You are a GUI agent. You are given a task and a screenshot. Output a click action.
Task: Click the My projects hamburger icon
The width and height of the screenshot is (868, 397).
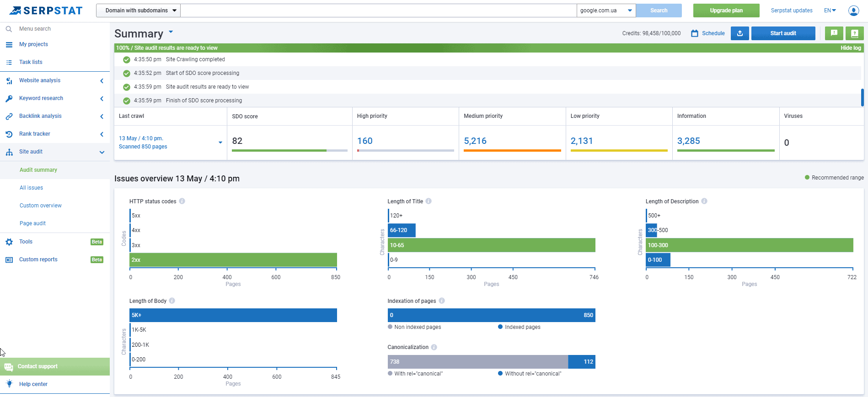point(9,44)
